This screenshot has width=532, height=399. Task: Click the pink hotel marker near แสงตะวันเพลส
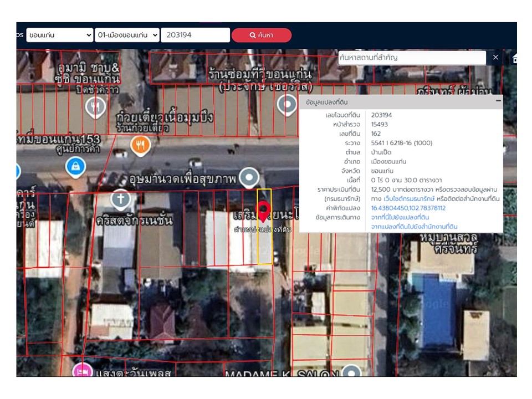(x=83, y=370)
